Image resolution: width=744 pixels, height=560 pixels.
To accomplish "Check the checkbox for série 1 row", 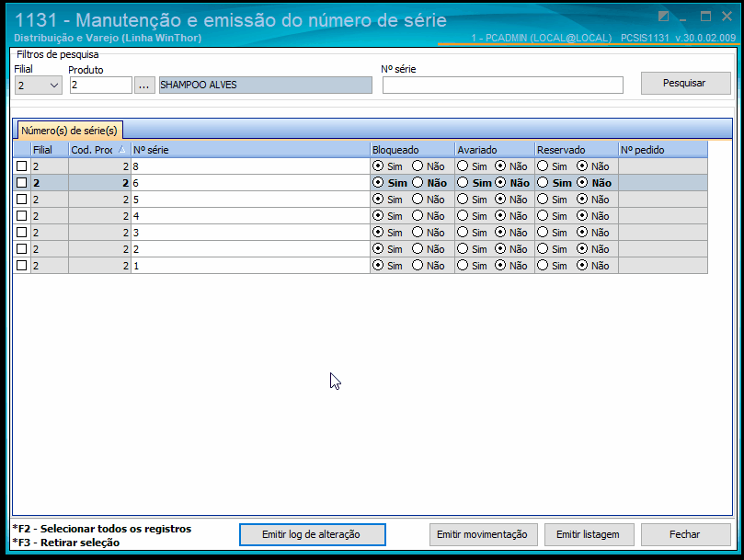I will [x=21, y=266].
